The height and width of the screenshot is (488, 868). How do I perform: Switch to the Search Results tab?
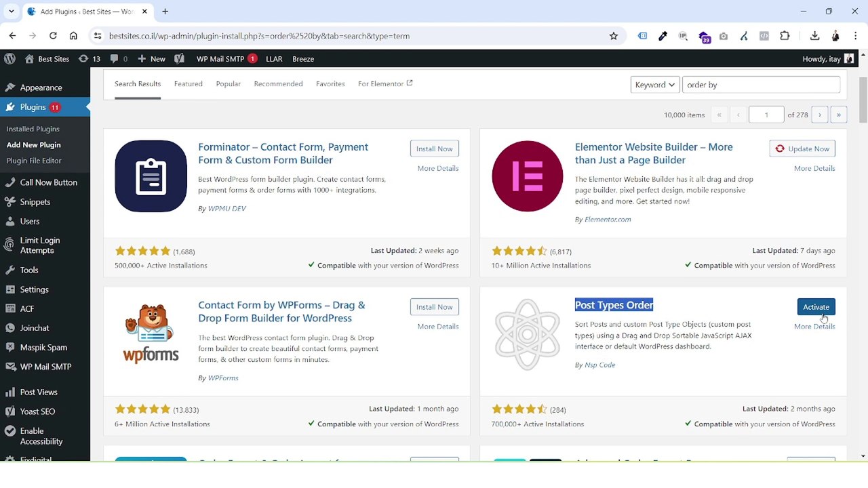coord(138,84)
